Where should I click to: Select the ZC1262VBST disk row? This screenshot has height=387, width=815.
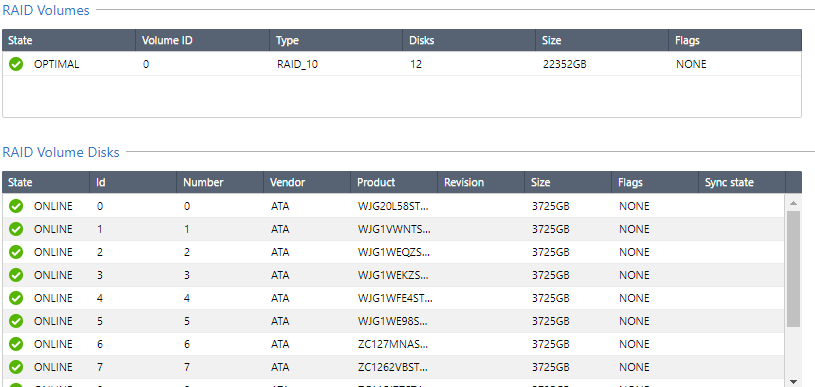(x=393, y=367)
